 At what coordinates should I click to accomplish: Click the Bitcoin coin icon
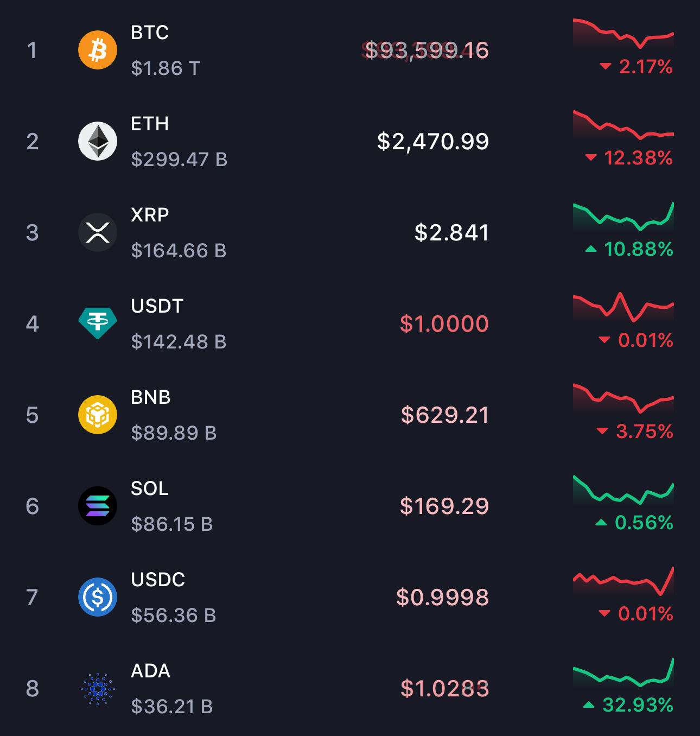coord(98,50)
